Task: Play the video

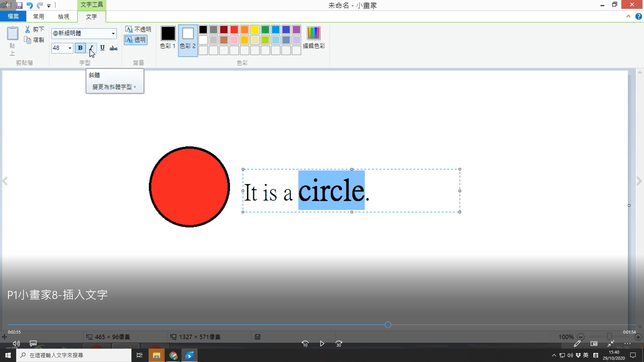Action: (322, 344)
